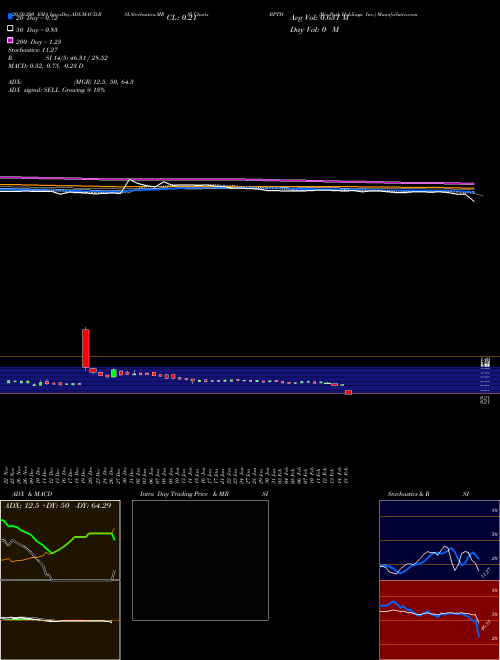The width and height of the screenshot is (500, 660).
Task: Click the 'Intra Day Trading Price & MR' title
Action: [x=184, y=494]
